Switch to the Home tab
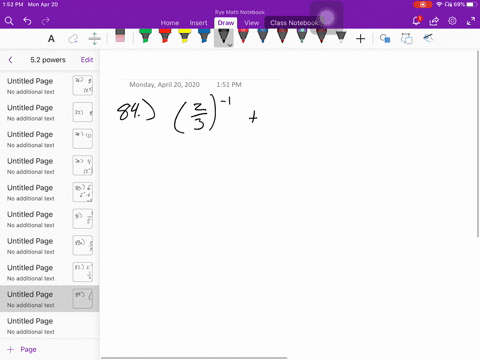 click(170, 23)
